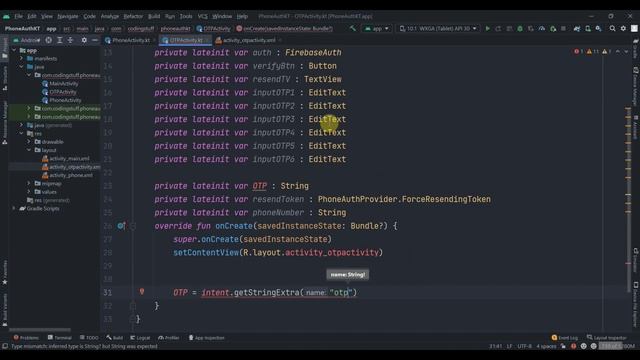The width and height of the screenshot is (640, 360).
Task: Open the app run configuration dropdown
Action: pos(377,29)
